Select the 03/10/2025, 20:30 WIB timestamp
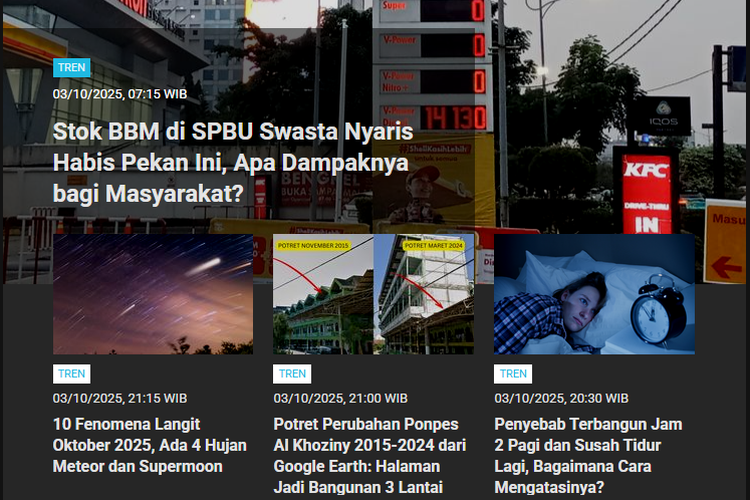This screenshot has height=500, width=750. pos(562,398)
